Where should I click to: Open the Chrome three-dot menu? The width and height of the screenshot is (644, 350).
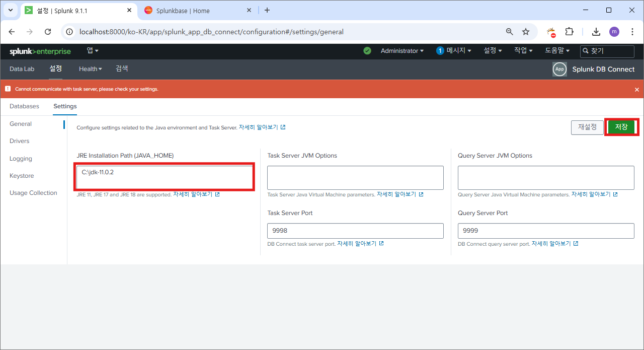pos(632,32)
